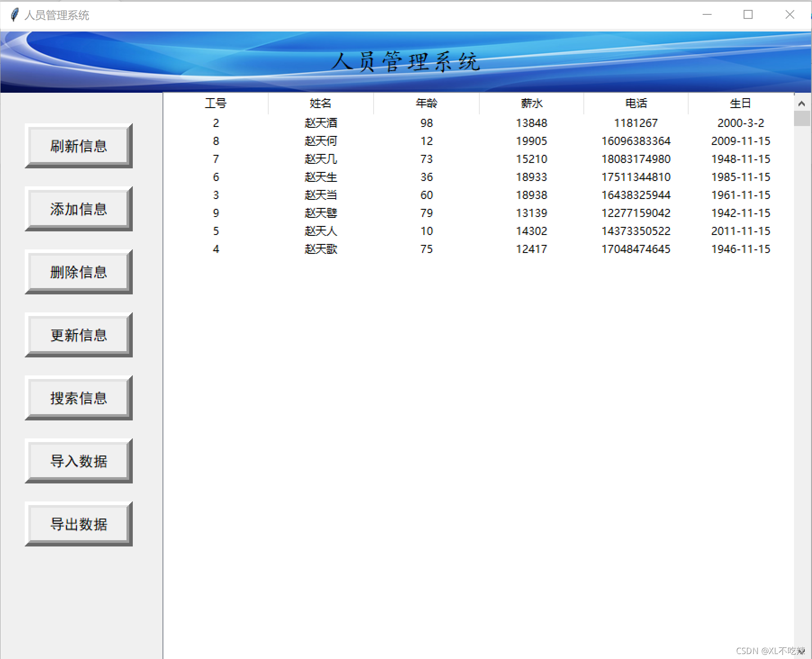The width and height of the screenshot is (812, 659).
Task: Click the table scrollbar thumb
Action: 802,118
